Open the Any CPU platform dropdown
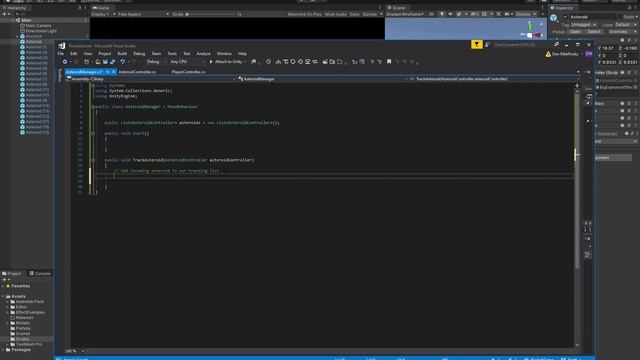This screenshot has width=640, height=360. tap(187, 62)
